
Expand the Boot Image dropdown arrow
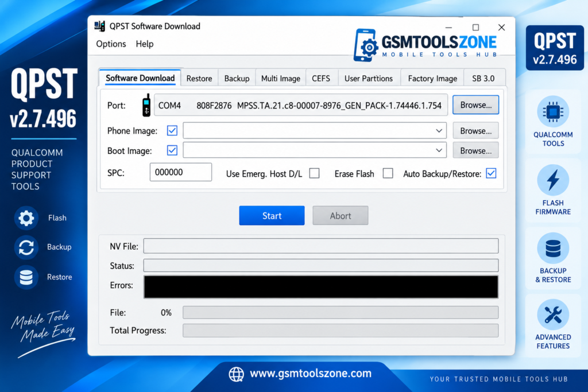[x=439, y=150]
